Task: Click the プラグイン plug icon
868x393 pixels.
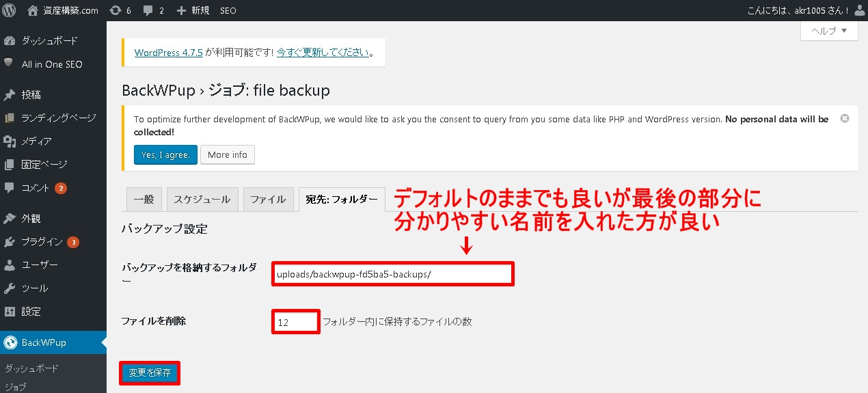Action: [x=10, y=242]
